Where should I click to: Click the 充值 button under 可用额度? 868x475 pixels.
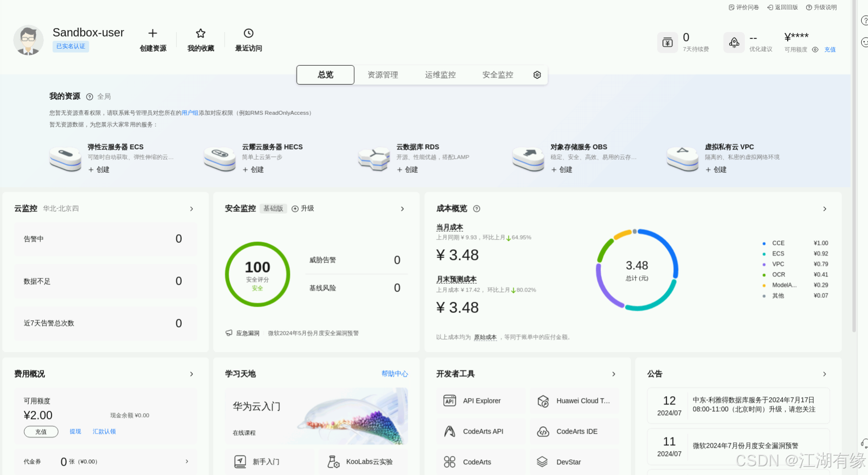tap(41, 432)
